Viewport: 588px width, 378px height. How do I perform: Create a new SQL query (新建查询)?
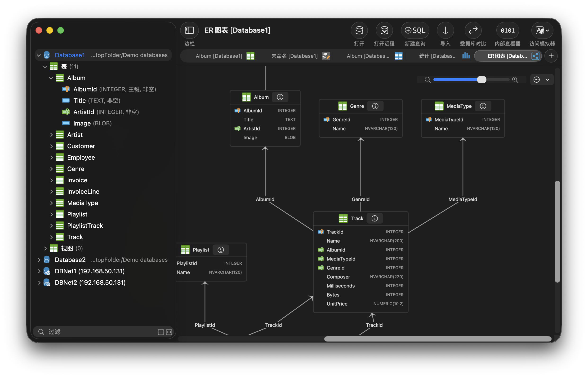pyautogui.click(x=415, y=31)
